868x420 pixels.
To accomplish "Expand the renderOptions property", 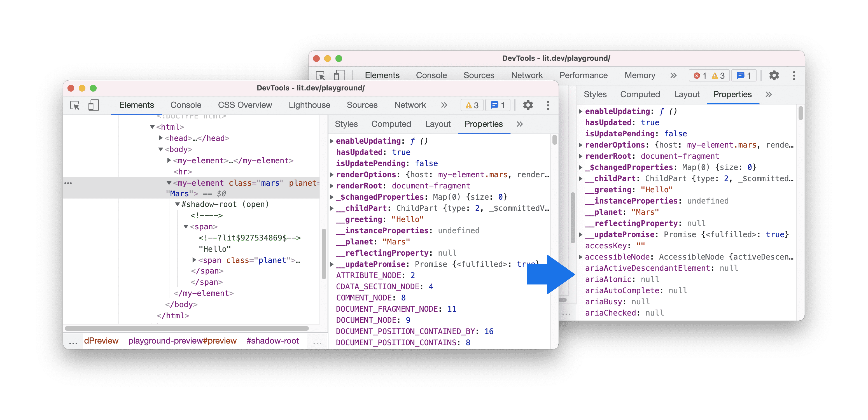I will [x=582, y=144].
